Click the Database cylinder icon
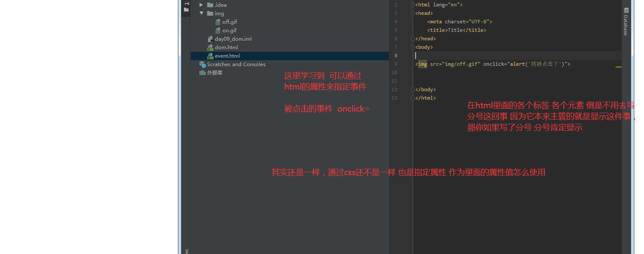The width and height of the screenshot is (644, 254). 626,10
